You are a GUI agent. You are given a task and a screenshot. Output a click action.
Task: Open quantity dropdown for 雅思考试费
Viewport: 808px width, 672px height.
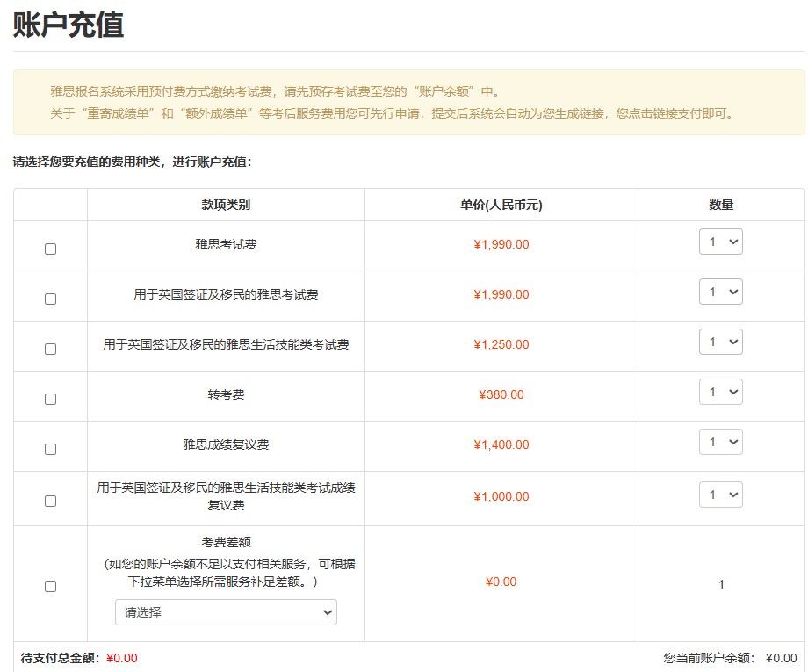pyautogui.click(x=720, y=242)
